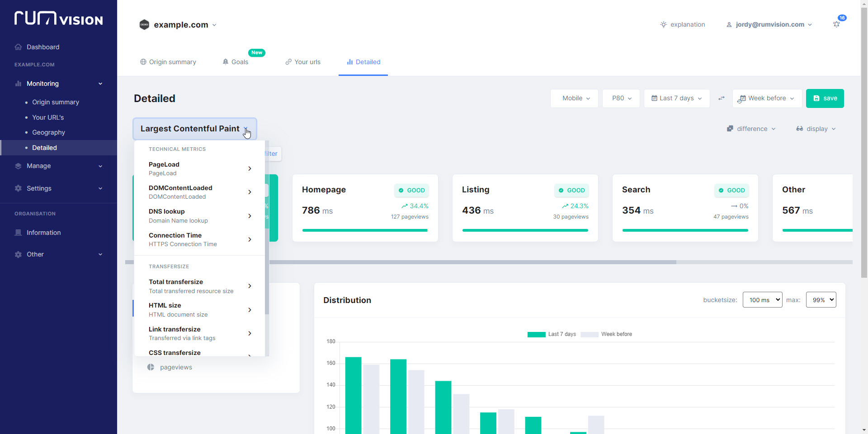Click the RUMvision logo

coord(59,19)
